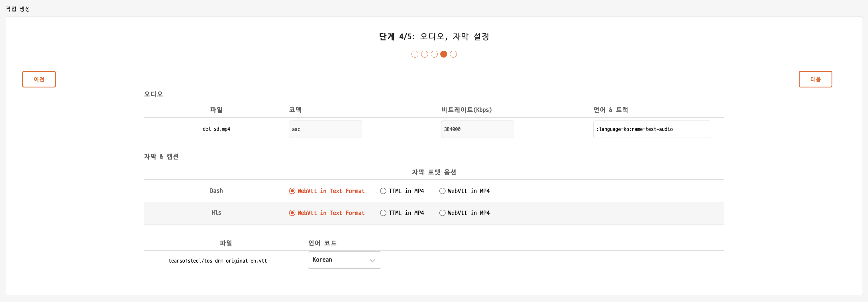Viewport: 868px width, 302px height.
Task: Select second step indicator circle
Action: click(424, 54)
